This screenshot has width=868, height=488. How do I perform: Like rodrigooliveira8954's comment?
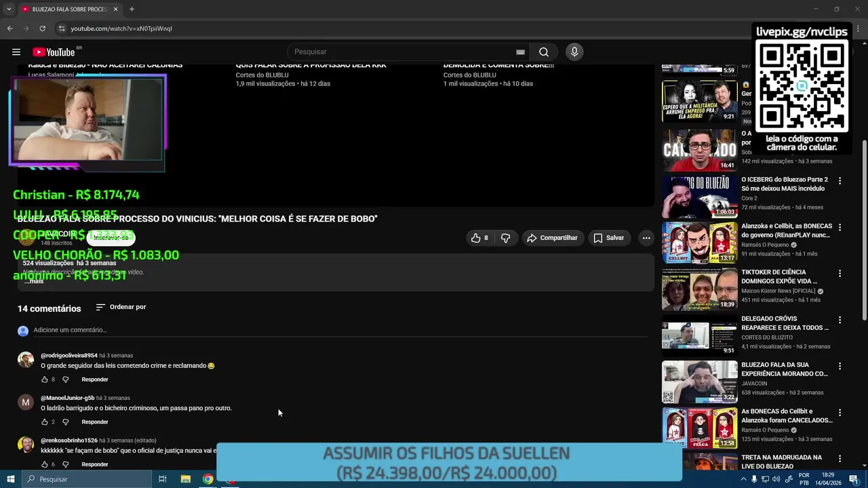(x=45, y=380)
